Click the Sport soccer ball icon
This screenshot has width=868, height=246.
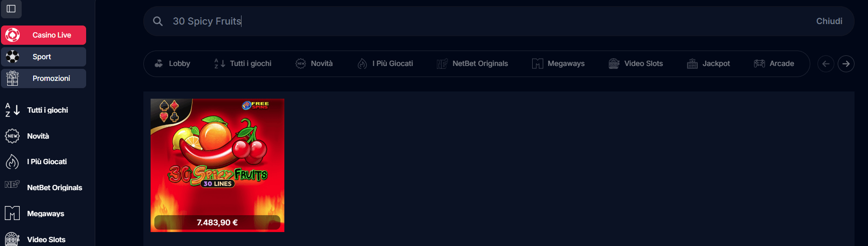(13, 57)
